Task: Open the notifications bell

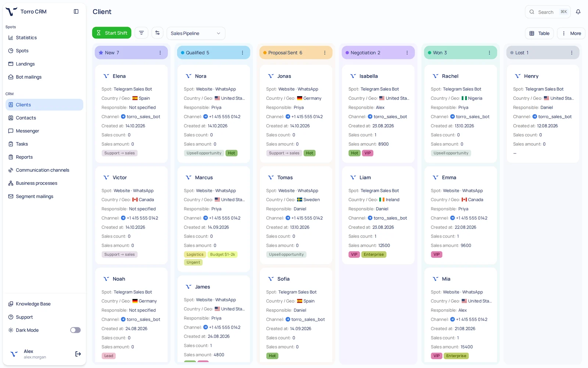Action: 578,12
